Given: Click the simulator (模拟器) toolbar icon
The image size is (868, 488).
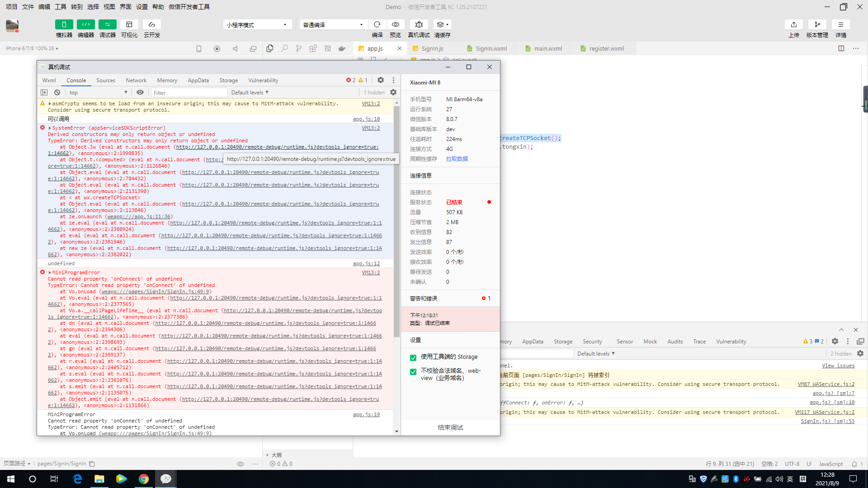Looking at the screenshot, I should [64, 24].
